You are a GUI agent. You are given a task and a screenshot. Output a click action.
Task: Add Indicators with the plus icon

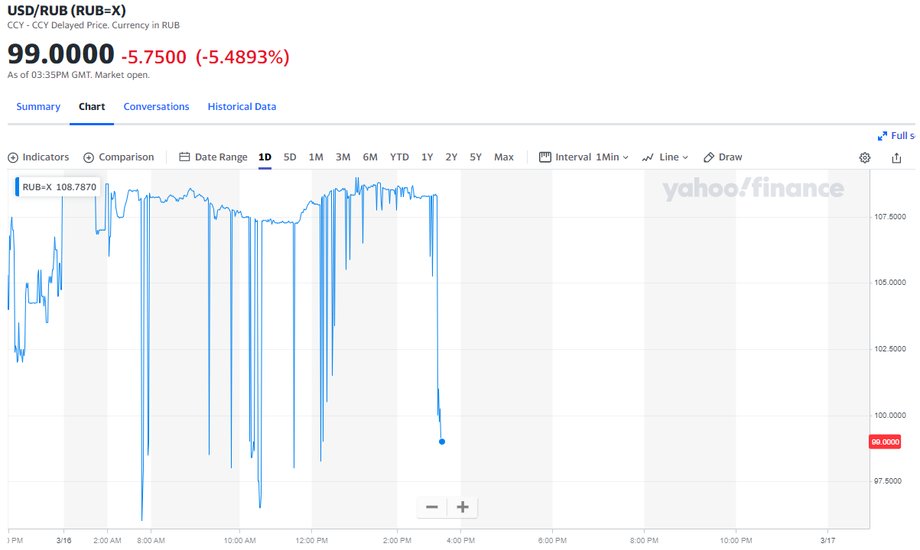(x=13, y=157)
